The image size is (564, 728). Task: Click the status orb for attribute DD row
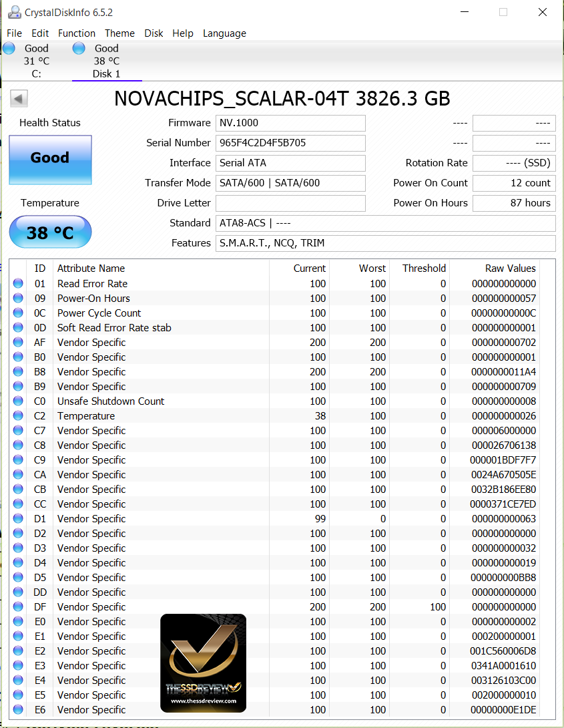(18, 592)
